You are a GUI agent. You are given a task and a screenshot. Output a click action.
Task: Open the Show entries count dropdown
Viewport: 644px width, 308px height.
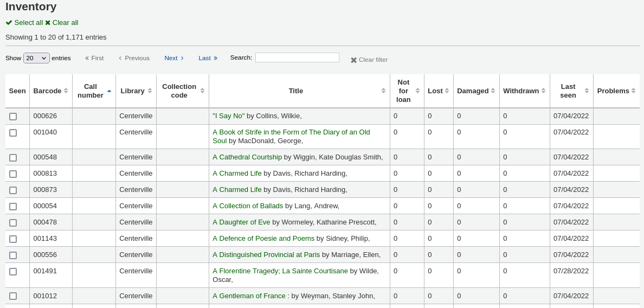coord(36,58)
